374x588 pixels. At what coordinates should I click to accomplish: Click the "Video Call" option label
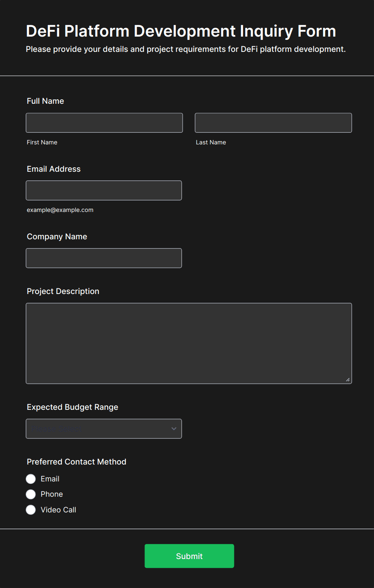click(x=58, y=510)
